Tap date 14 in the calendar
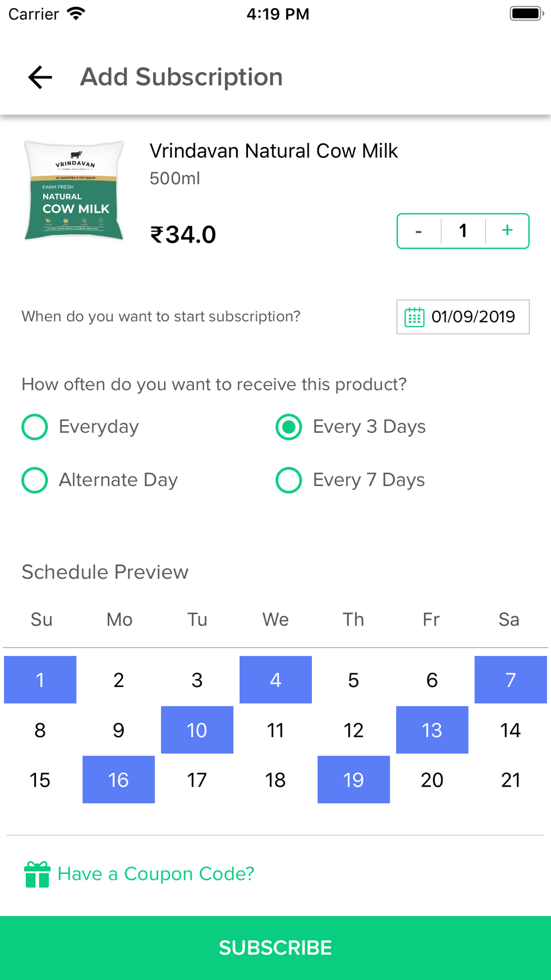 point(510,730)
